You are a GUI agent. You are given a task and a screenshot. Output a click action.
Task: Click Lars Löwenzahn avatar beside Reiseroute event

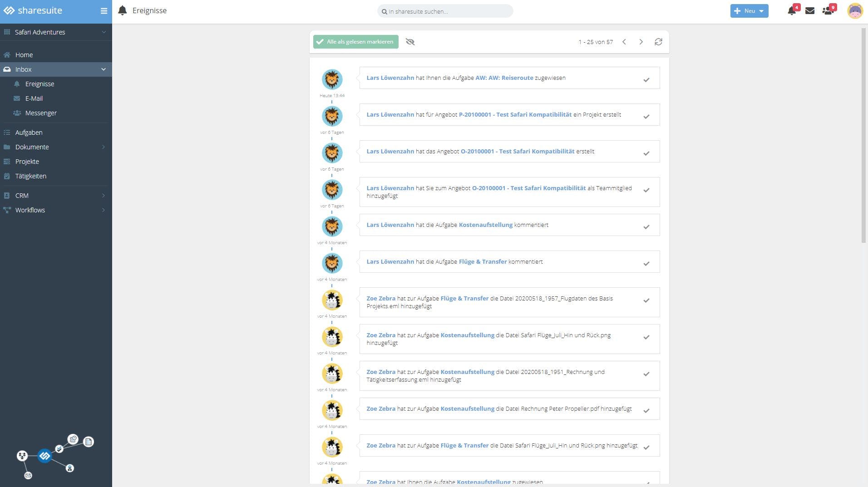(x=332, y=79)
